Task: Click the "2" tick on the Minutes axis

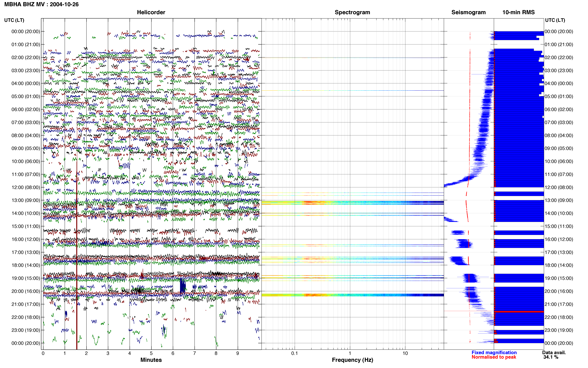Action: click(86, 353)
